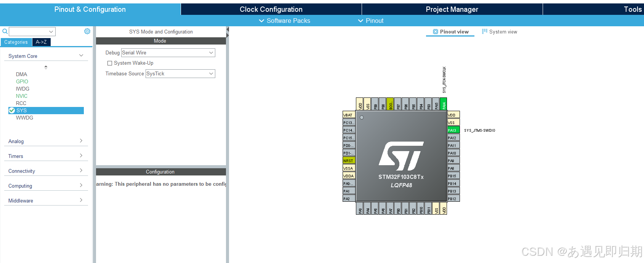
Task: Click the NRST pin on the chip
Action: (349, 161)
